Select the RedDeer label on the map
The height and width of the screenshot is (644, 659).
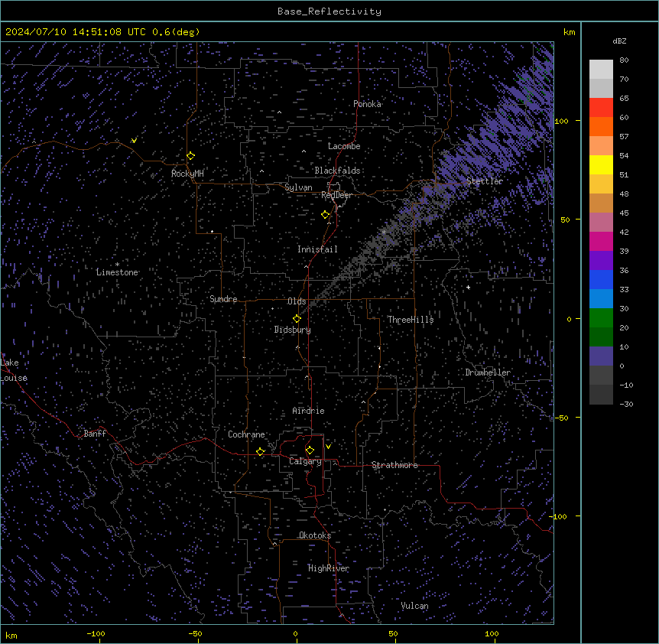pyautogui.click(x=336, y=195)
